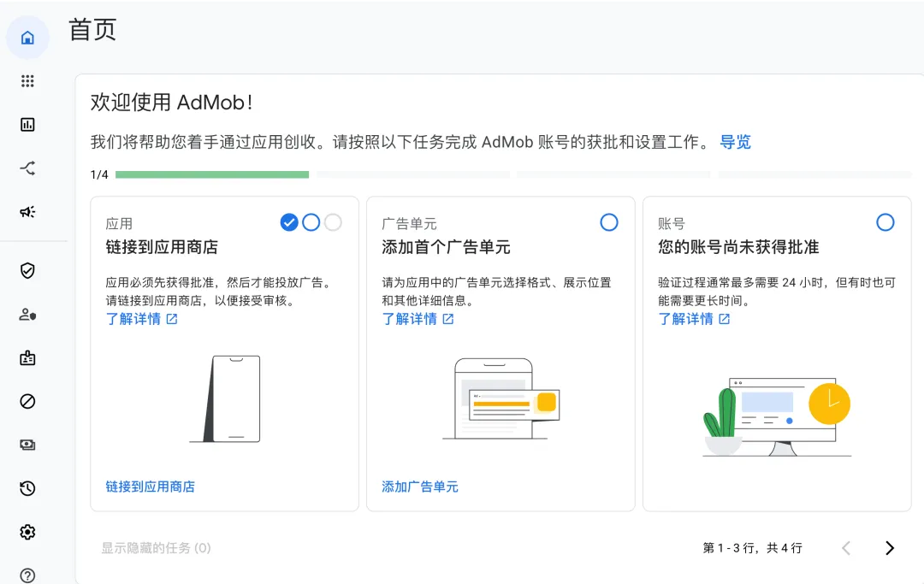The height and width of the screenshot is (584, 924).
Task: Open the Help question mark icon
Action: click(x=27, y=575)
